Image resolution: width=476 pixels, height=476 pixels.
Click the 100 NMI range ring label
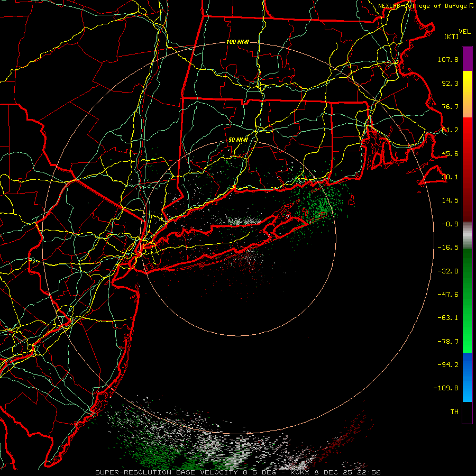pyautogui.click(x=237, y=42)
